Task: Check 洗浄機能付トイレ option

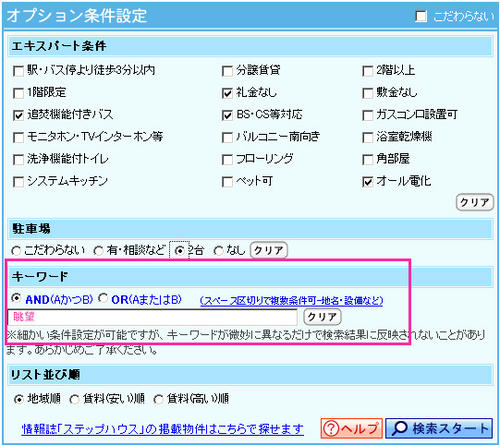Action: [18, 160]
